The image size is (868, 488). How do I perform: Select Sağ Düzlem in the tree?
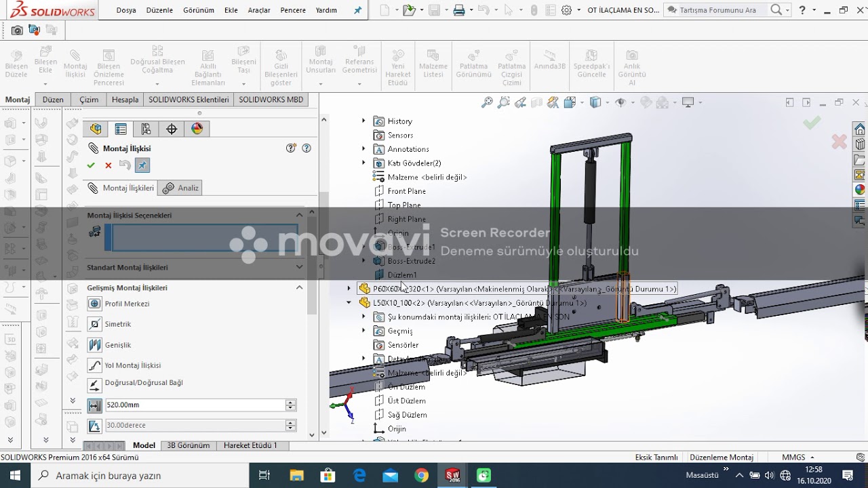[407, 415]
